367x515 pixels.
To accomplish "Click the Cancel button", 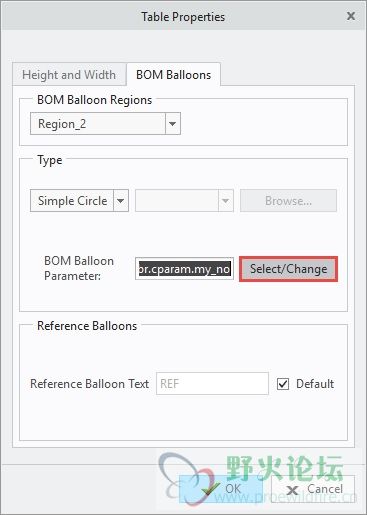I will click(x=313, y=489).
